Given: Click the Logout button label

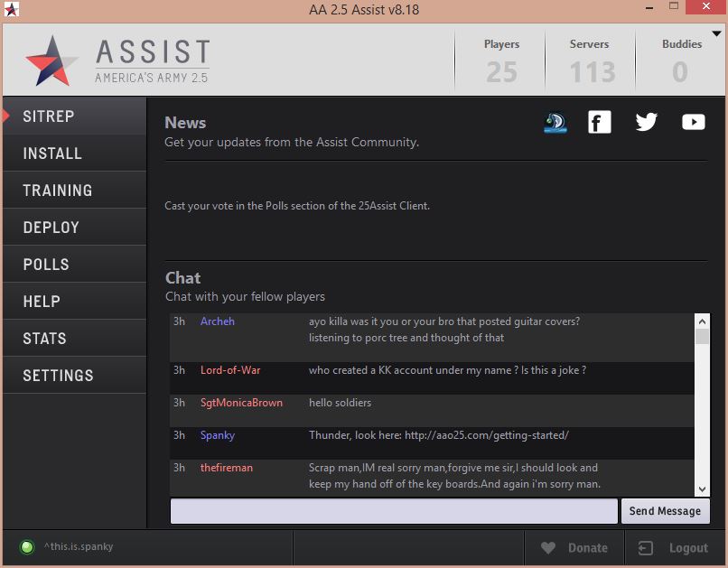Looking at the screenshot, I should (x=688, y=548).
